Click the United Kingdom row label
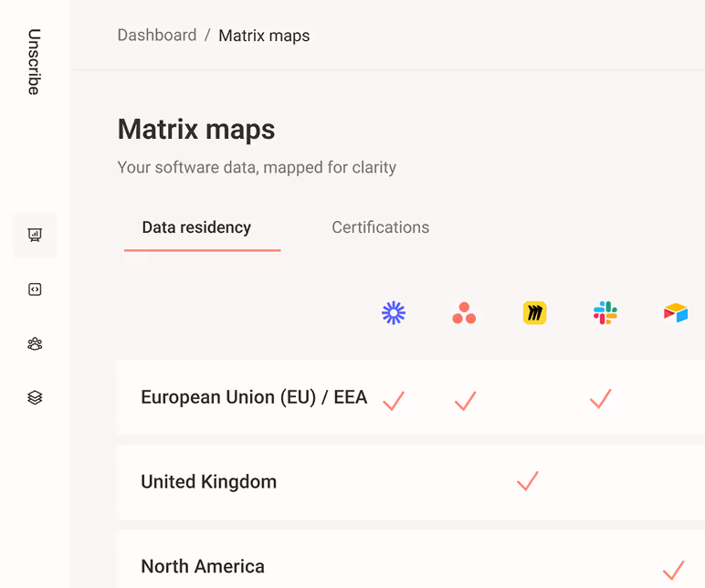The height and width of the screenshot is (588, 705). pyautogui.click(x=208, y=482)
